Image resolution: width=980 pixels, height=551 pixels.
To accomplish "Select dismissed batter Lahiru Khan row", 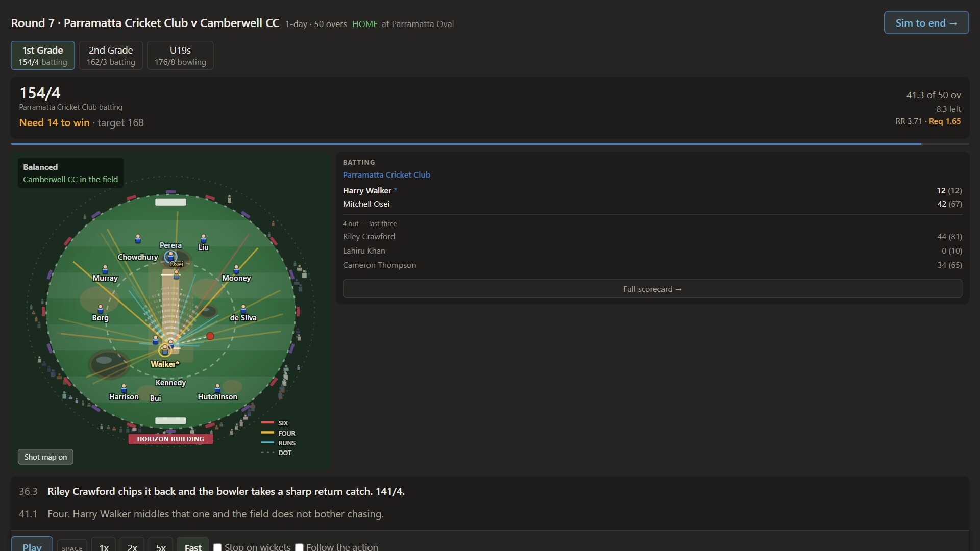I will pos(652,251).
